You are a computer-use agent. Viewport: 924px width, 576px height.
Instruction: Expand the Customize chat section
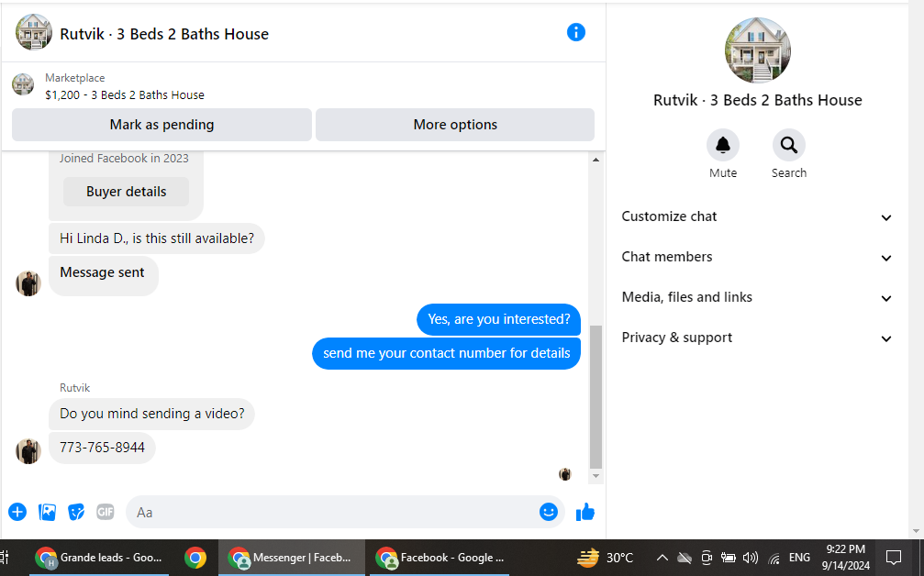pos(757,216)
